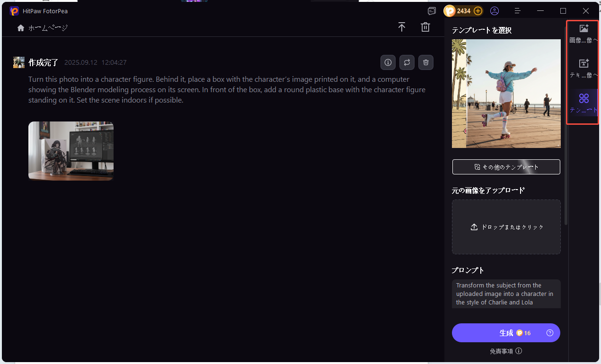This screenshot has height=364, width=601.
Task: Click the info icon beside 免責事項
Action: pyautogui.click(x=519, y=351)
